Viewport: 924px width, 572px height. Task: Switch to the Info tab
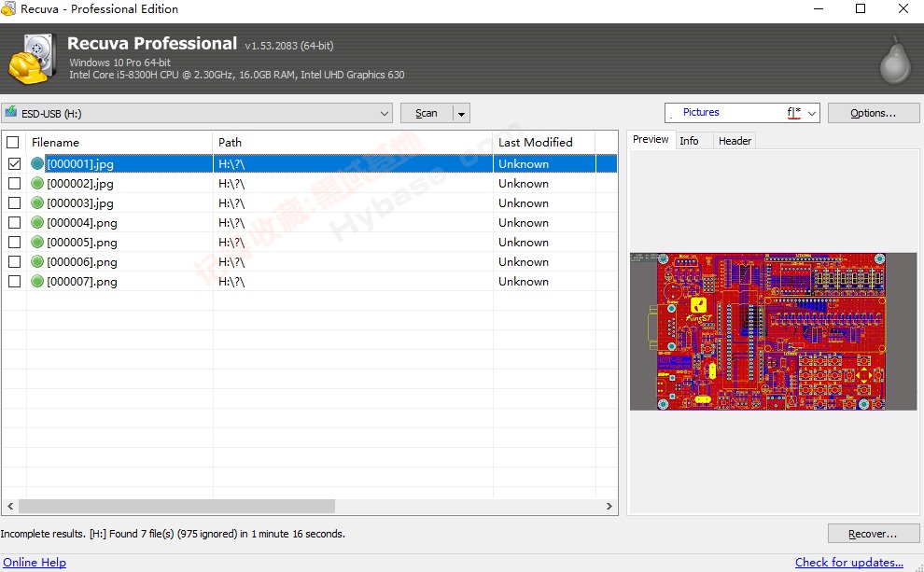point(689,141)
